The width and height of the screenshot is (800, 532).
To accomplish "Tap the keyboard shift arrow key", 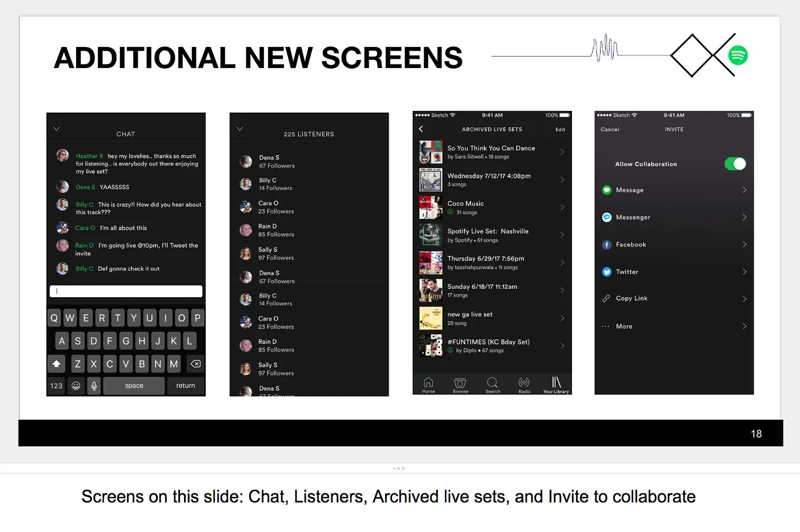I will [x=57, y=364].
